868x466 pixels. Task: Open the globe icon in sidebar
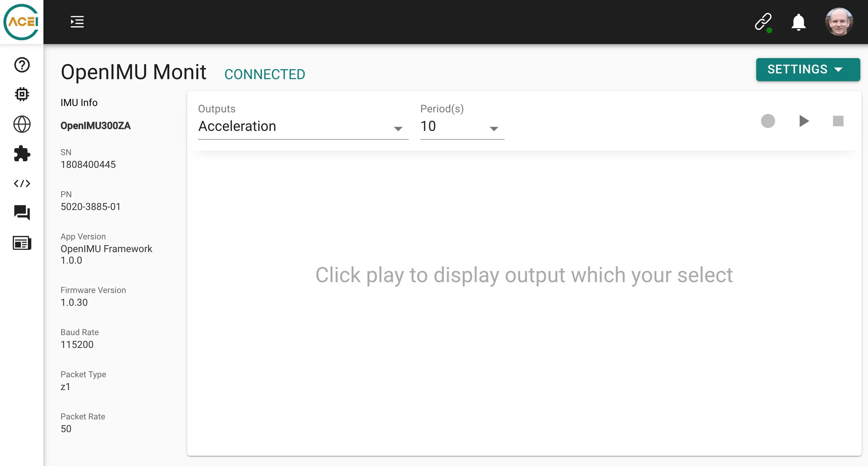click(22, 124)
